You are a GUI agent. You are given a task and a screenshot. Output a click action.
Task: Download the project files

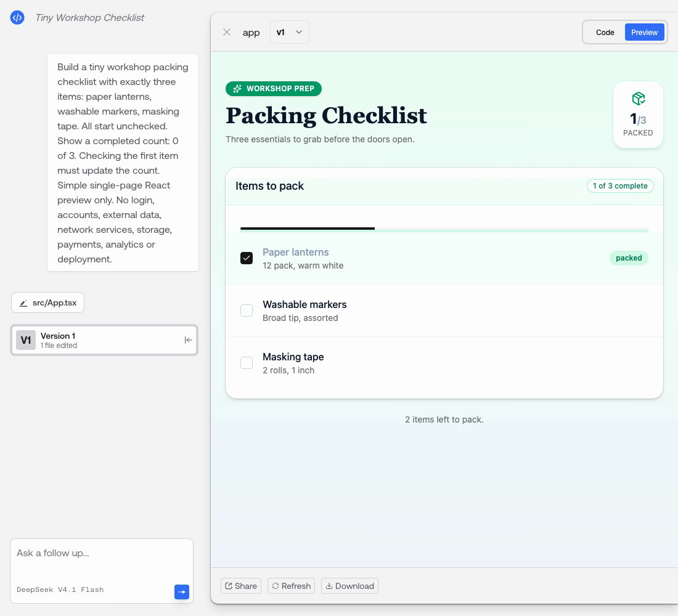coord(349,586)
